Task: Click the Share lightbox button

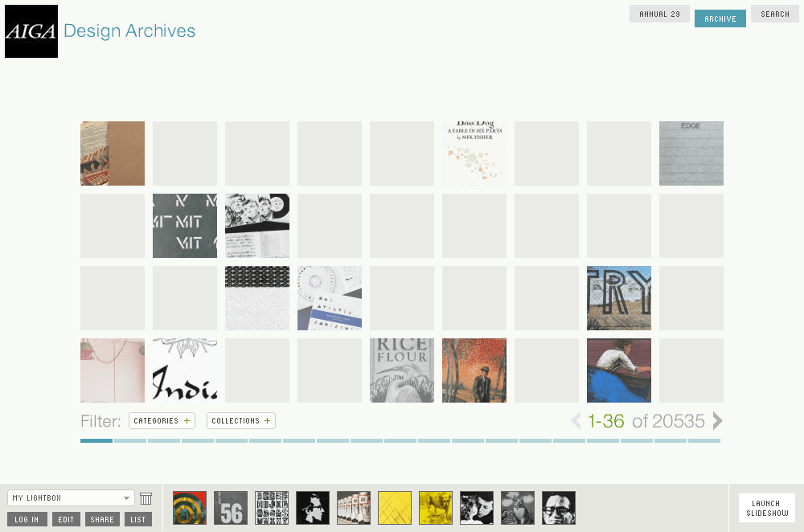Action: tap(103, 519)
